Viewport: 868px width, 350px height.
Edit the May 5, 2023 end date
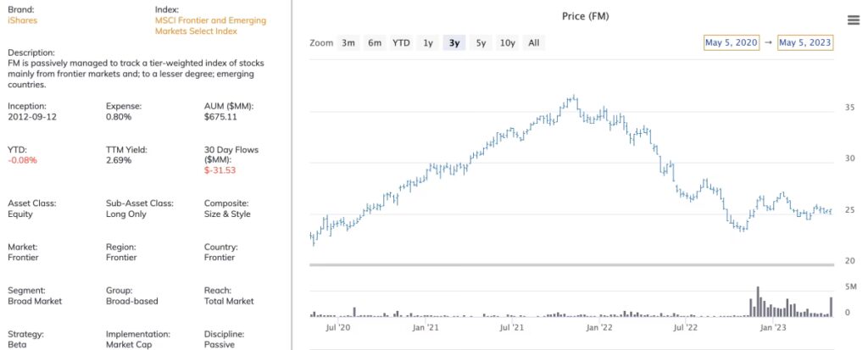point(805,42)
